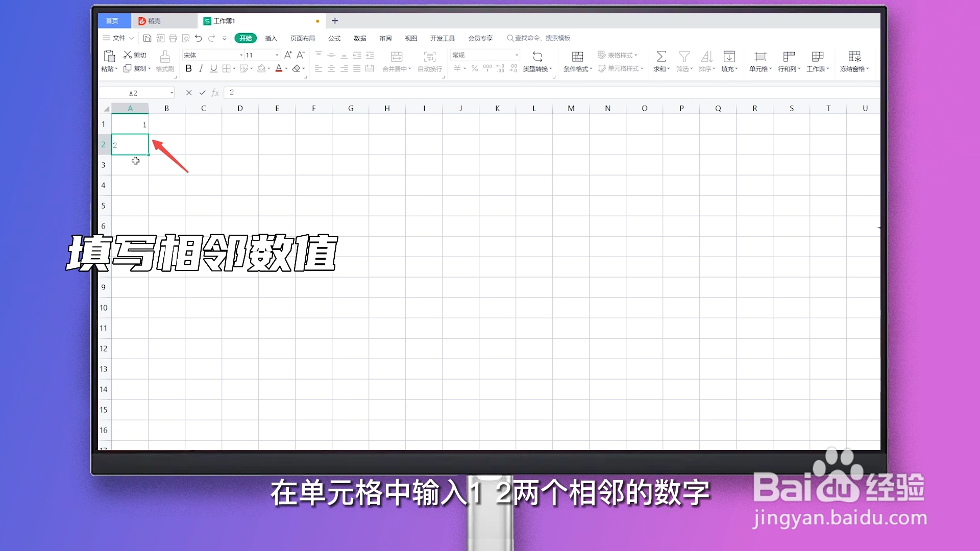
Task: Open the 冻结窗格 freeze panes dropdown
Action: coord(854,61)
